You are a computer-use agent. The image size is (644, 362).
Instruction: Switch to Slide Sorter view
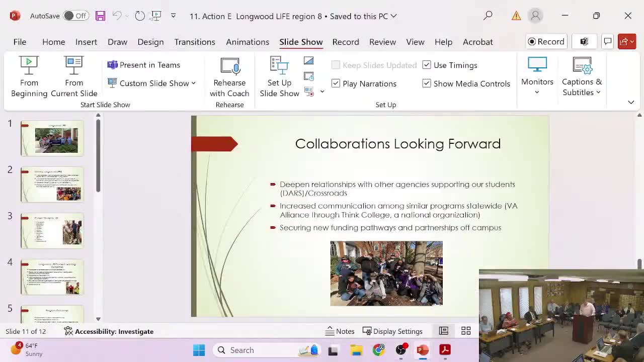click(x=466, y=331)
